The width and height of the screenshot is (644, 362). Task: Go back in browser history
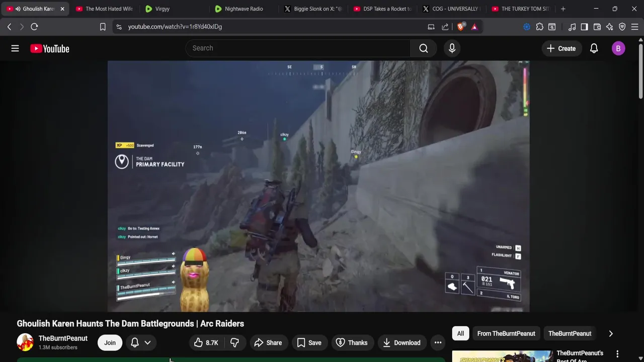[x=9, y=27]
